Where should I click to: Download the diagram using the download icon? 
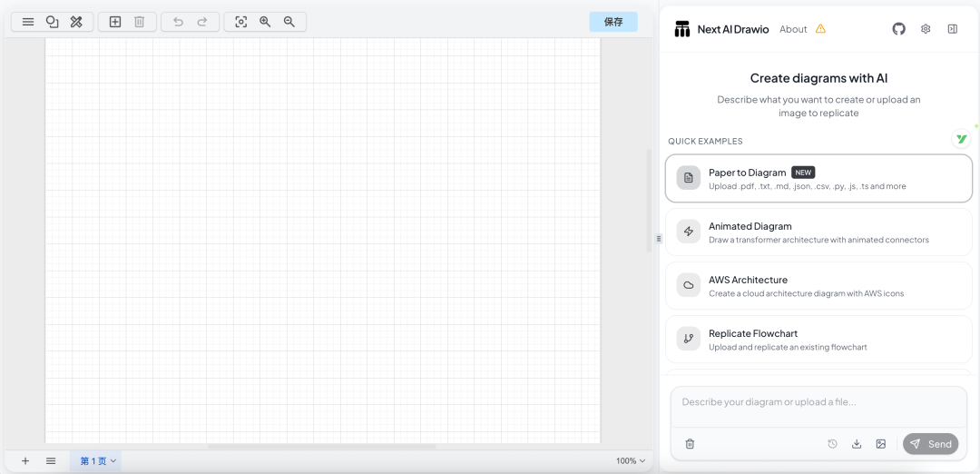(x=857, y=444)
